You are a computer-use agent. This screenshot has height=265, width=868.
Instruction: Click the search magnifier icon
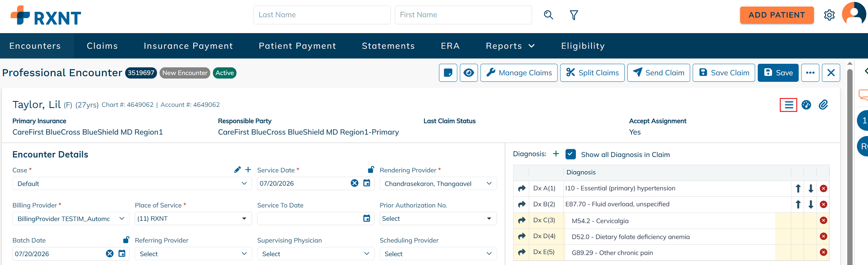tap(548, 15)
